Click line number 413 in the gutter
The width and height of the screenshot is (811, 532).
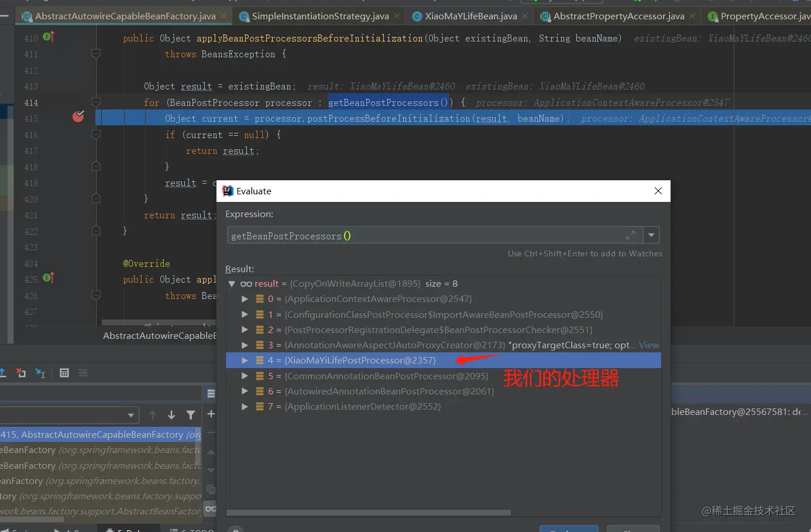click(31, 87)
